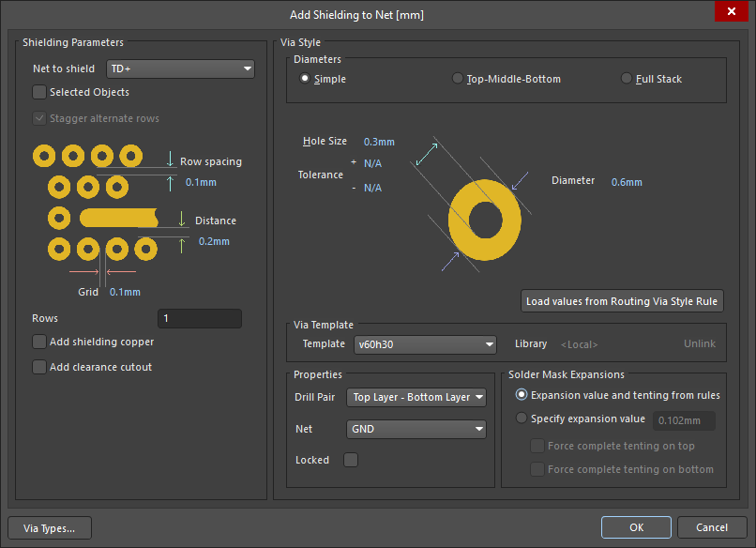756x548 pixels.
Task: Select Top-Middle-Bottom diameters option
Action: 458,79
